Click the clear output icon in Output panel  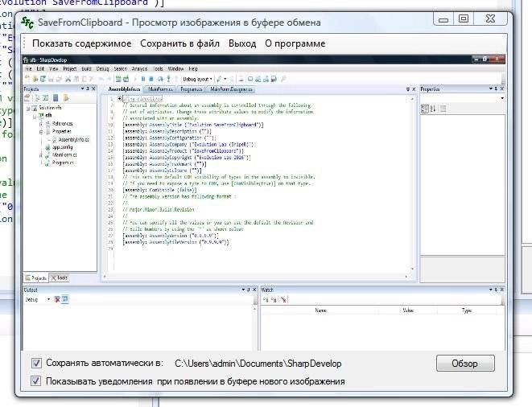[x=57, y=299]
